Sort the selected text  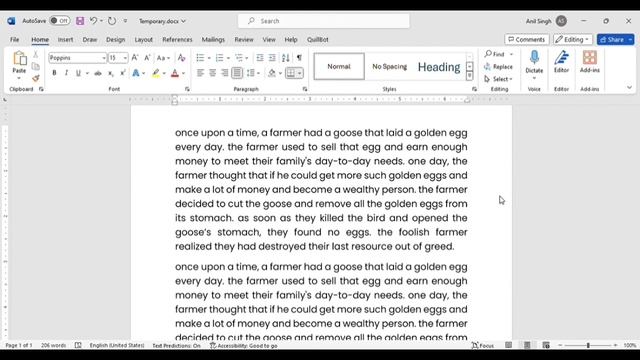pyautogui.click(x=286, y=58)
